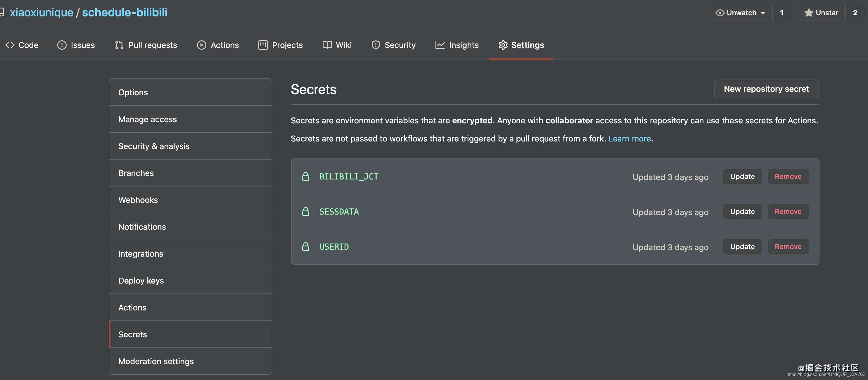868x380 pixels.
Task: Update the SESSDATA secret
Action: 742,212
